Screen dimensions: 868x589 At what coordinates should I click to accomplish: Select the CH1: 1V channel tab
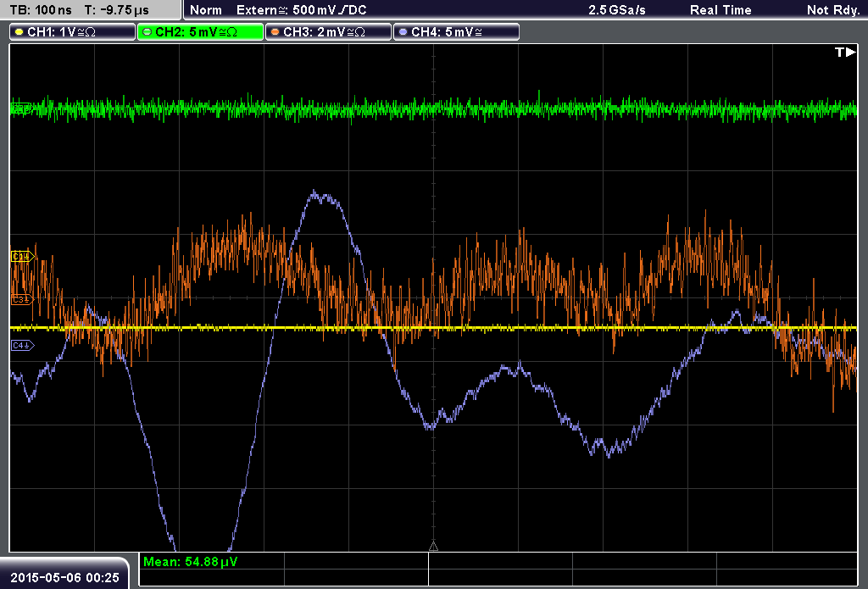pyautogui.click(x=73, y=32)
